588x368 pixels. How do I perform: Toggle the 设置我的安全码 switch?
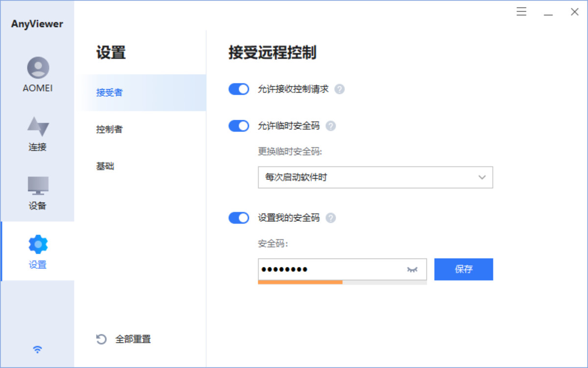click(239, 218)
